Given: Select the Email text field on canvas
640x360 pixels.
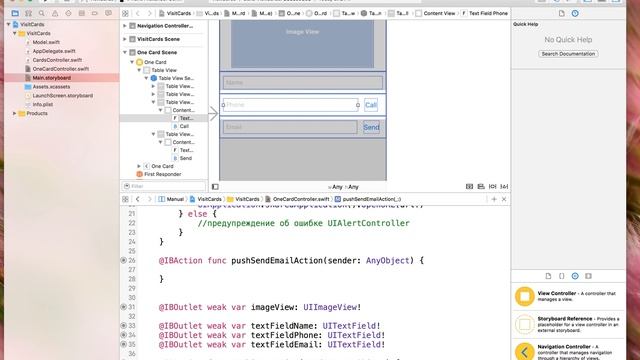Looking at the screenshot, I should 290,127.
